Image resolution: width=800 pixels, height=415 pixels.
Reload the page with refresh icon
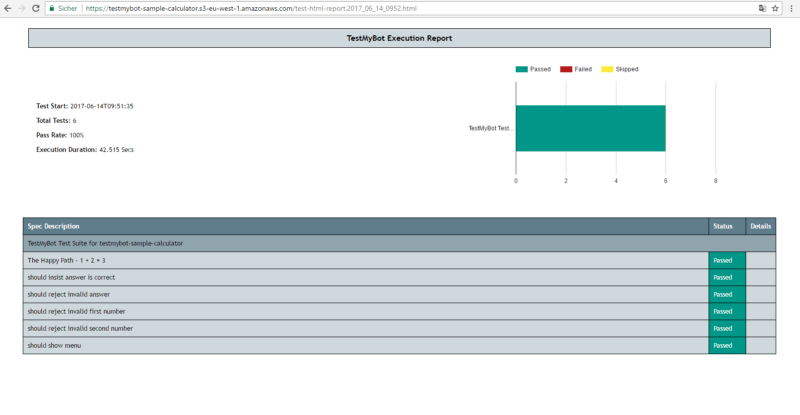tap(35, 8)
